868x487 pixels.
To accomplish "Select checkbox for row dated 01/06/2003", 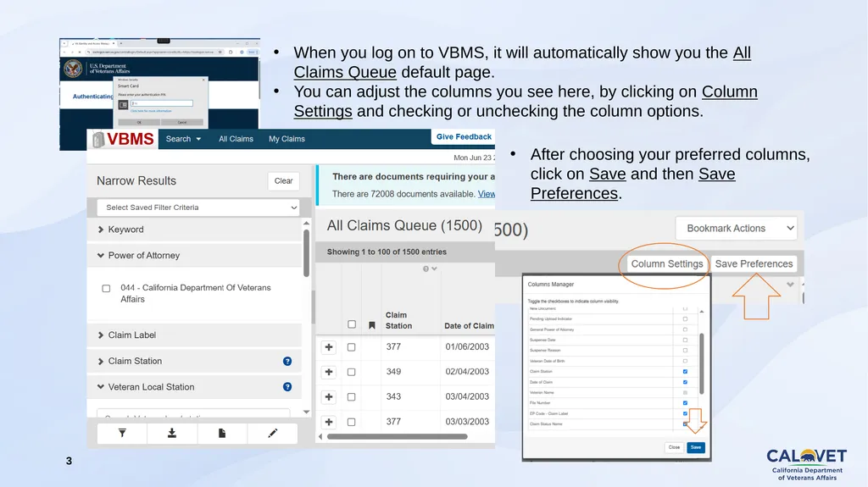I will click(x=351, y=347).
